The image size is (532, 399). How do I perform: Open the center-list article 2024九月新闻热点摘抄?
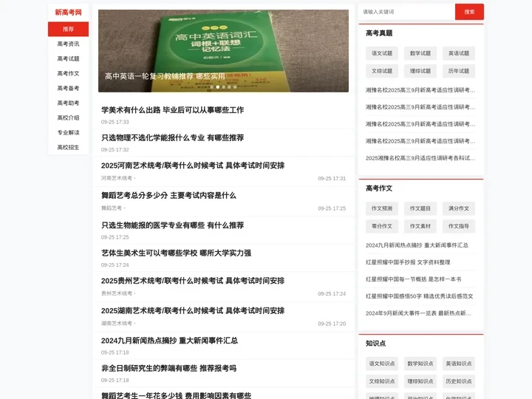click(x=169, y=341)
